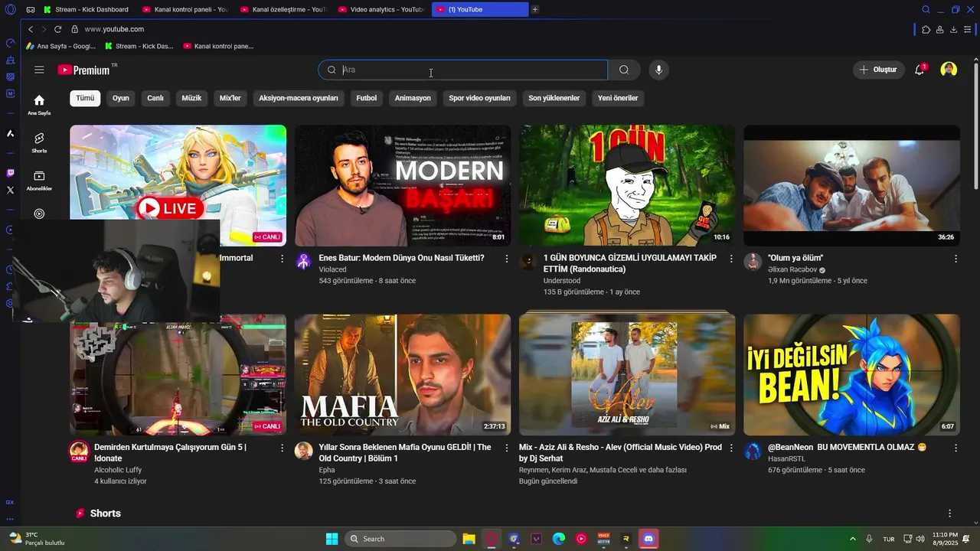Open the HasanRSTL channel link

point(786,458)
